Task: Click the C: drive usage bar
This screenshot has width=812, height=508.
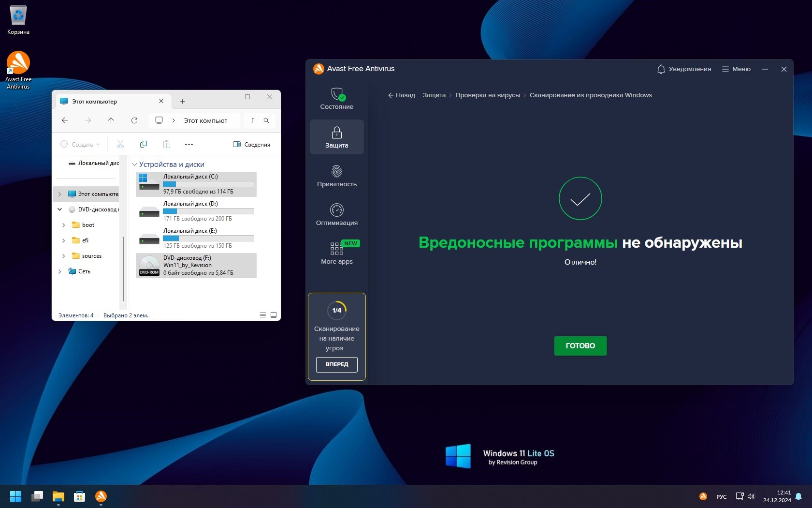Action: [208, 184]
